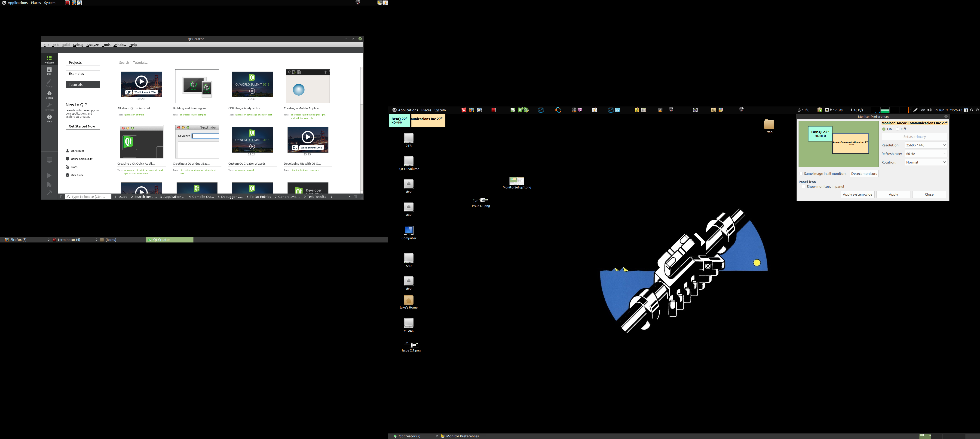The image size is (980, 439).
Task: Open the Debug mode in Qt Creator sidebar
Action: click(49, 94)
